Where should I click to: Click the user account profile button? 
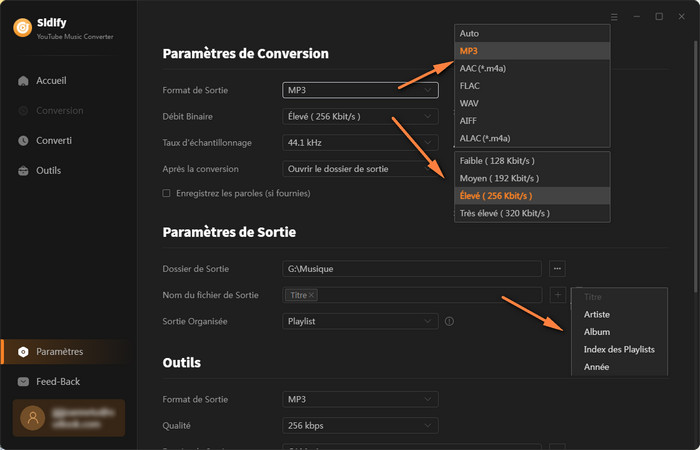tap(68, 418)
